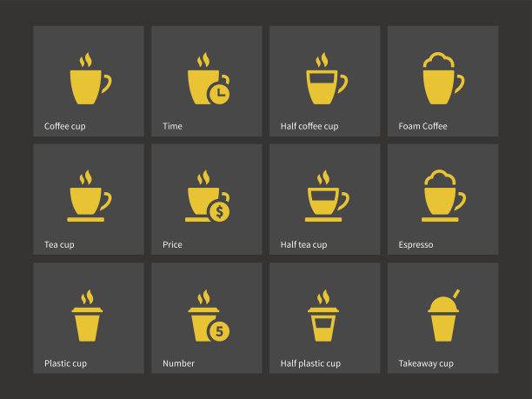The image size is (532, 399).
Task: Click the Plastic cup icon
Action: click(x=87, y=316)
